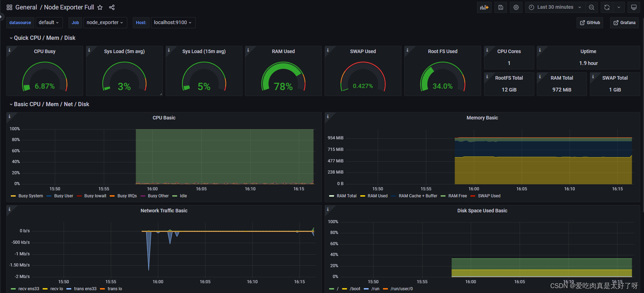Screen dimensions: 644x293
Task: Open refresh interval dropdown arrow
Action: [619, 7]
